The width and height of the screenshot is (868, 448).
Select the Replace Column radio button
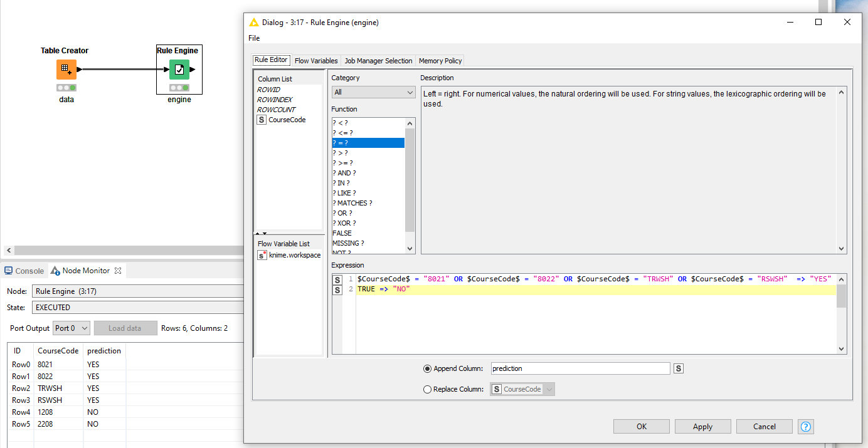[428, 389]
